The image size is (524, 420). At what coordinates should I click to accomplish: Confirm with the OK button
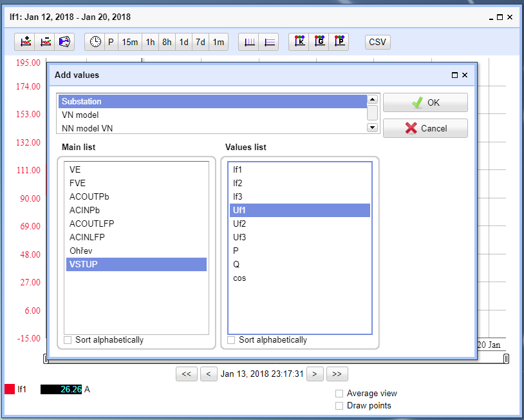pyautogui.click(x=426, y=102)
